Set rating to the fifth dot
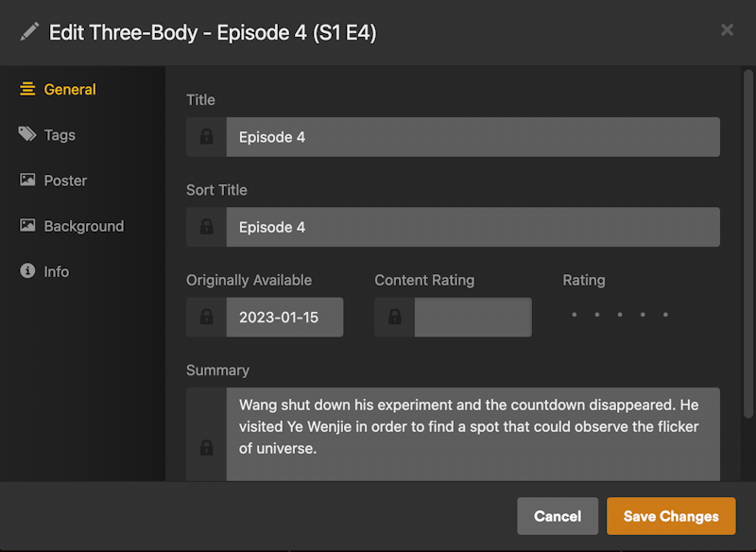Viewport: 756px width, 552px height. [x=666, y=315]
